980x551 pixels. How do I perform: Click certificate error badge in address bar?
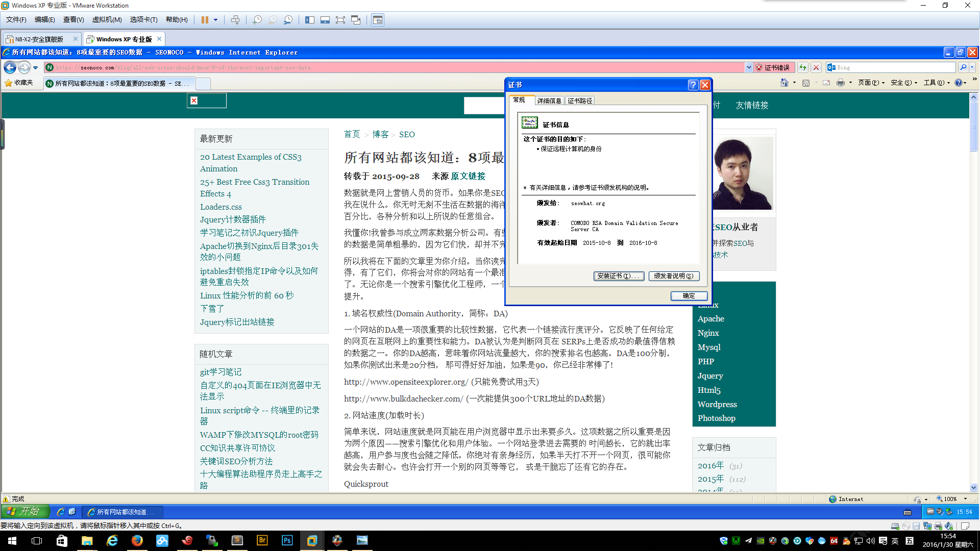click(773, 67)
